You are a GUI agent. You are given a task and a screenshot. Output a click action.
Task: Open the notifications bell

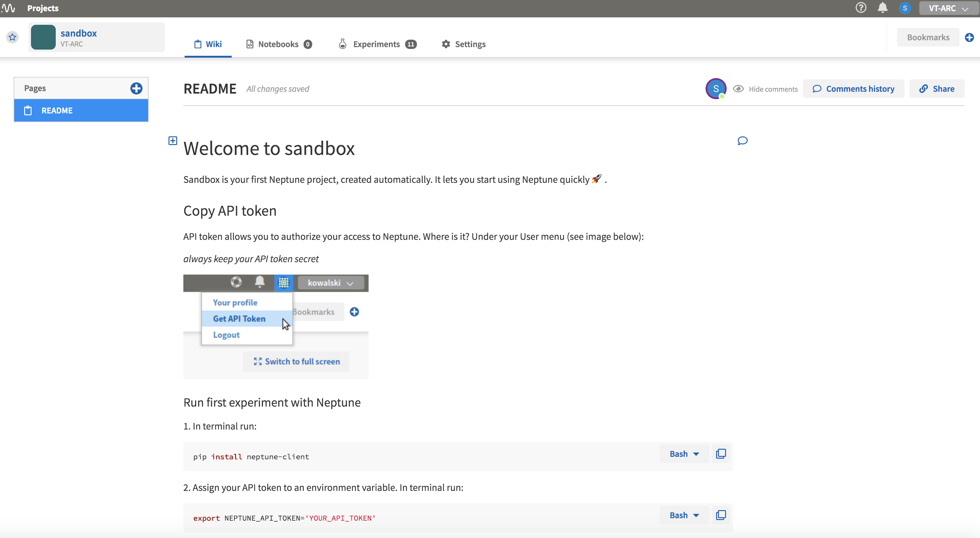(x=883, y=8)
